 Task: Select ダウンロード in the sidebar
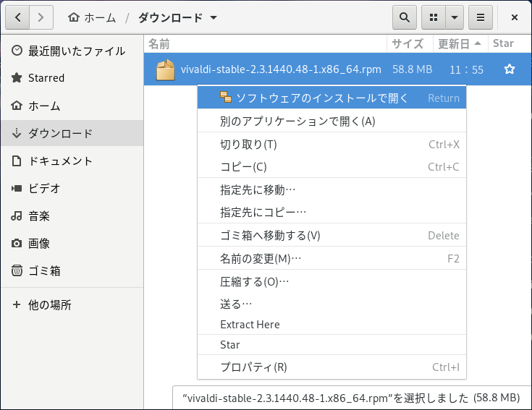pos(72,133)
